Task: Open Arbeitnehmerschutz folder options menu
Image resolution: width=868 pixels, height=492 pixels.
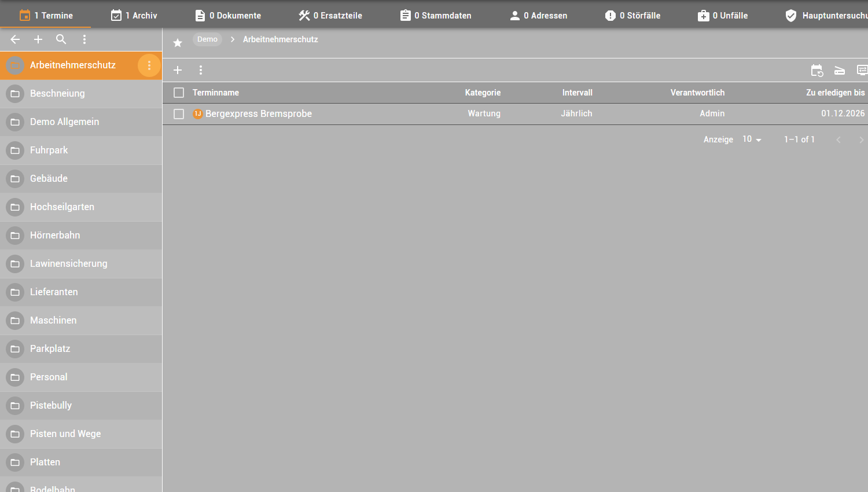Action: coord(149,65)
